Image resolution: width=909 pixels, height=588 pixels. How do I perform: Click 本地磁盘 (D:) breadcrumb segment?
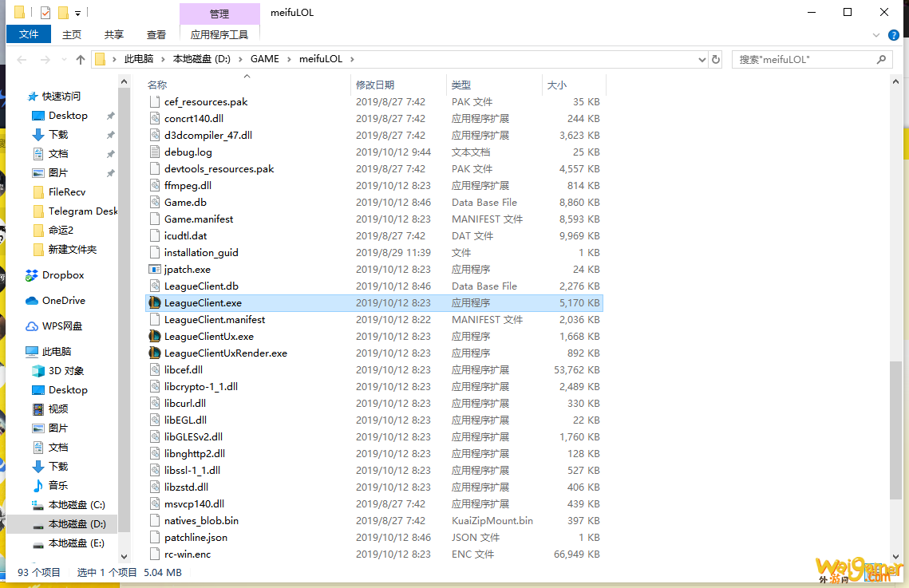[x=202, y=59]
